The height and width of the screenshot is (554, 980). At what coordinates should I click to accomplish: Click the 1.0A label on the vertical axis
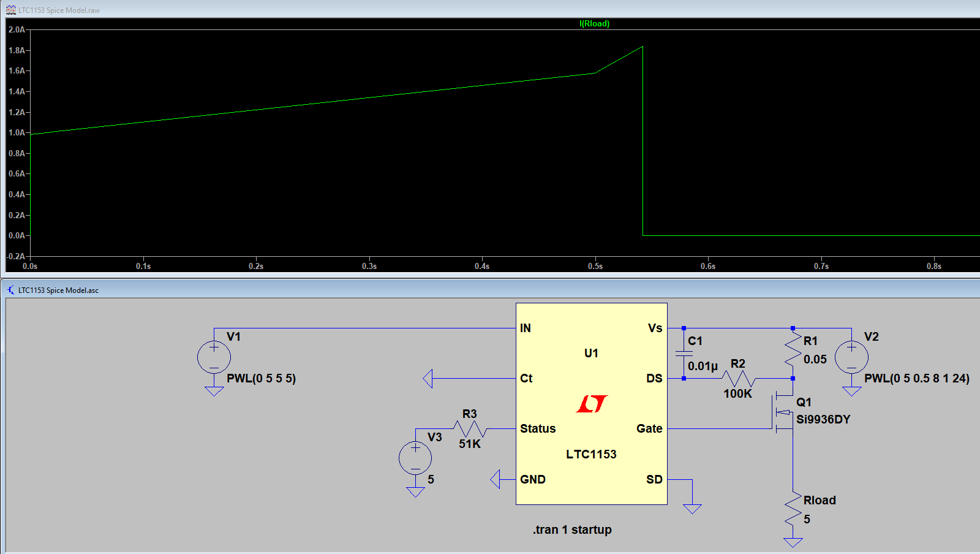click(17, 133)
